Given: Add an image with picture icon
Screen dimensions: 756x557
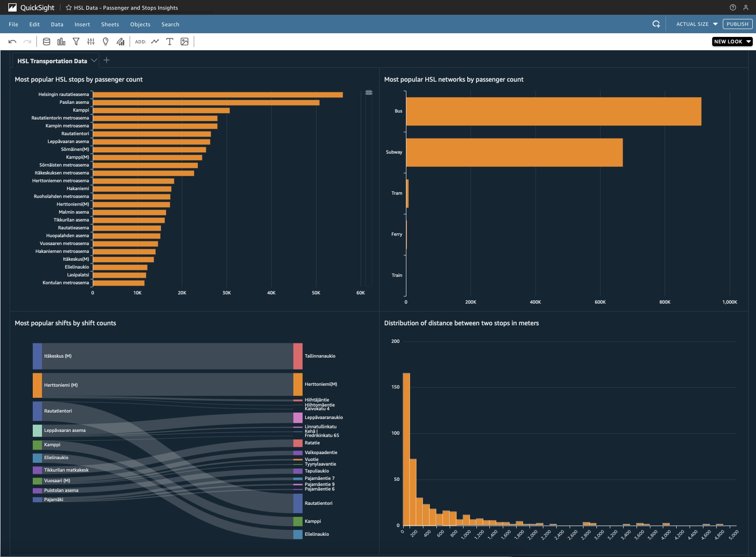Looking at the screenshot, I should tap(185, 42).
